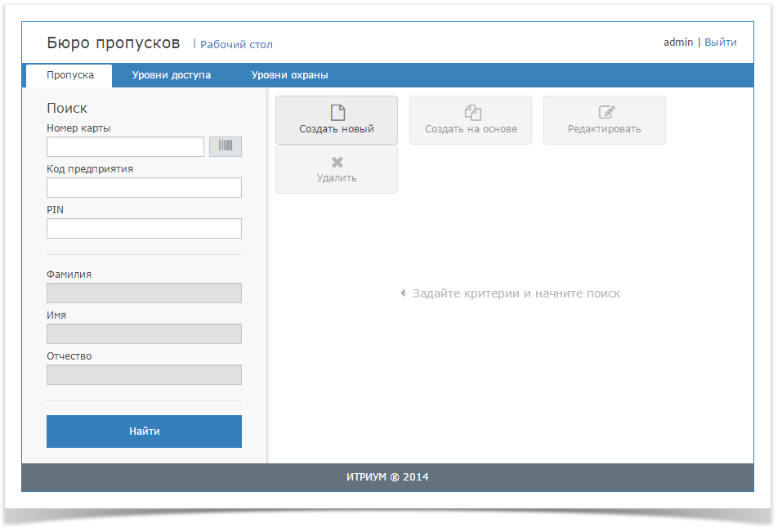Click the cross icon on Удалить
782x532 pixels.
coord(337,162)
